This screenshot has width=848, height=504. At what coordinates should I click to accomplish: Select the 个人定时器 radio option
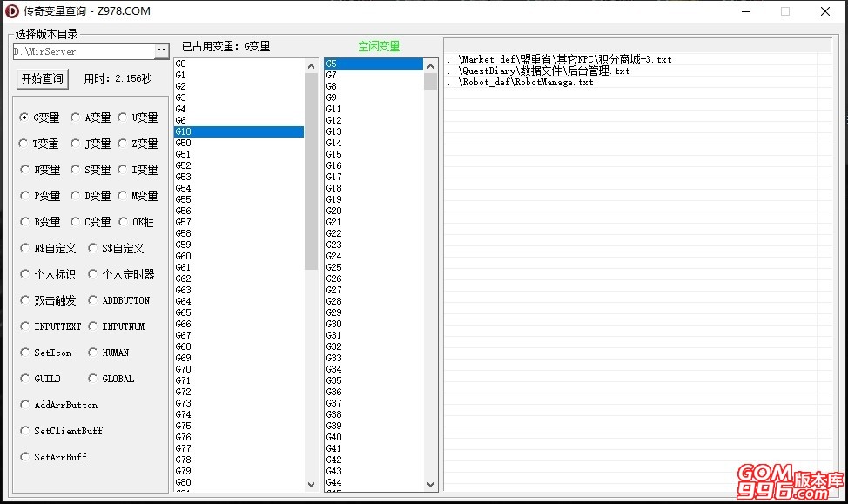coord(121,274)
